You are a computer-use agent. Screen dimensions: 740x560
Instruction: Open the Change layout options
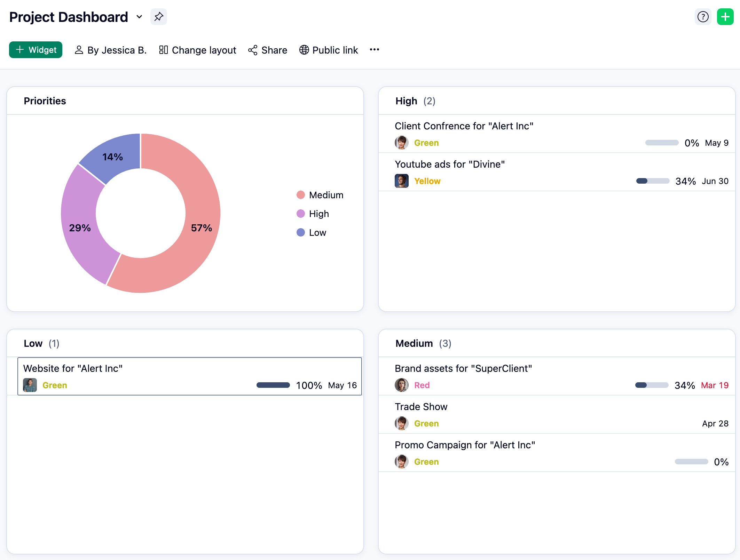(x=197, y=50)
